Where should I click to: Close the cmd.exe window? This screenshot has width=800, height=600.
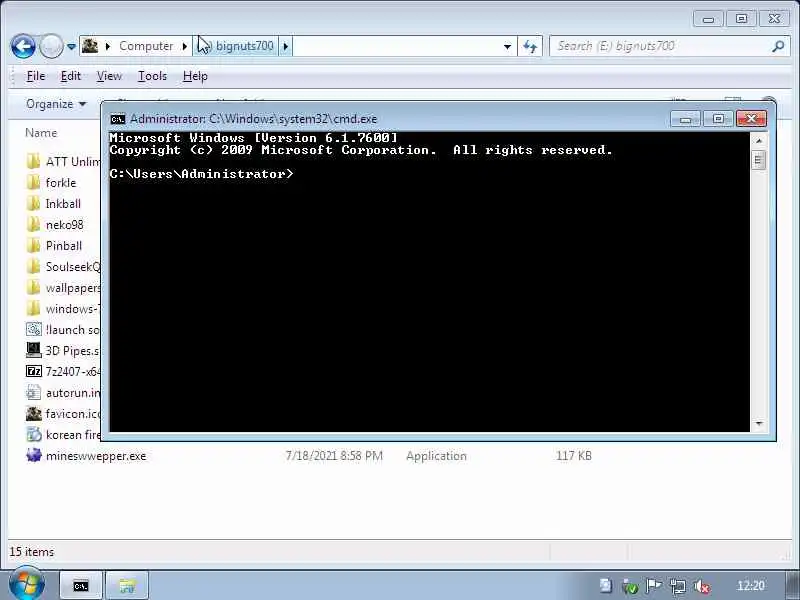coord(751,119)
